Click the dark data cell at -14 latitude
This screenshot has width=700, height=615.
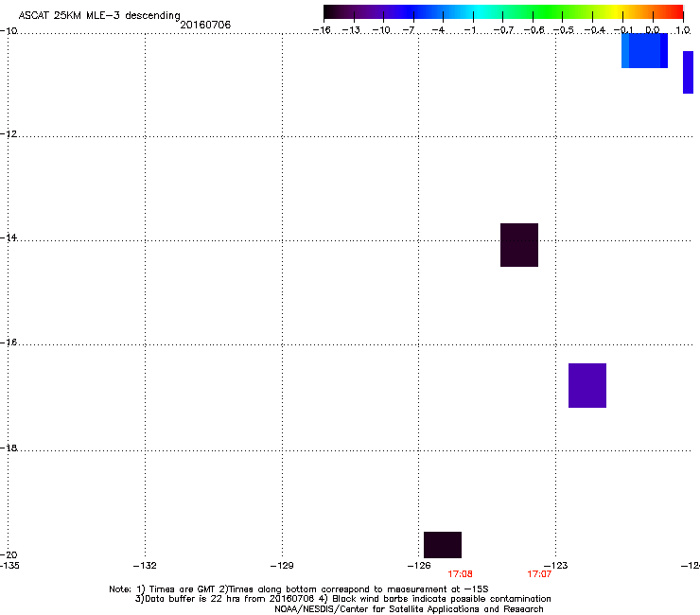[519, 245]
